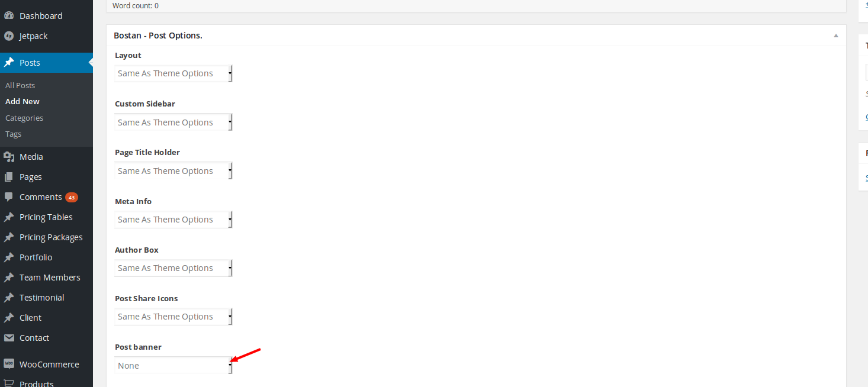Image resolution: width=868 pixels, height=387 pixels.
Task: Click the Jetpack icon in sidebar
Action: pos(9,36)
